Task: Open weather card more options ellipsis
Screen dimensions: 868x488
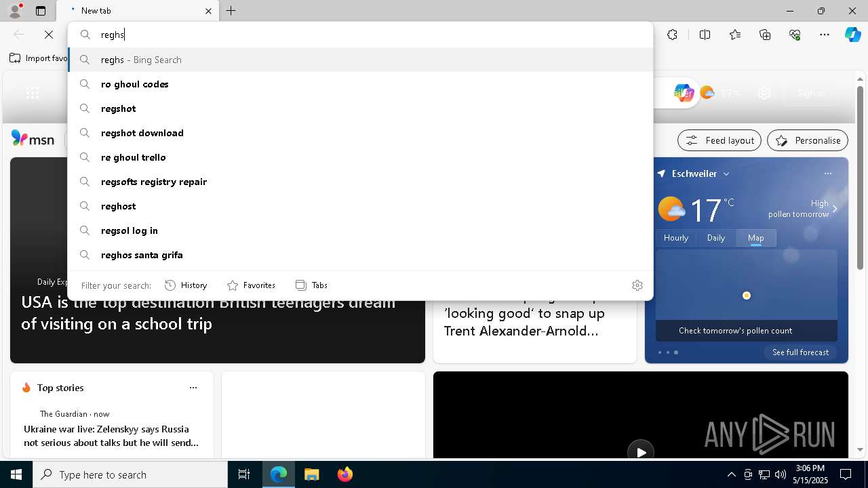Action: pyautogui.click(x=828, y=174)
